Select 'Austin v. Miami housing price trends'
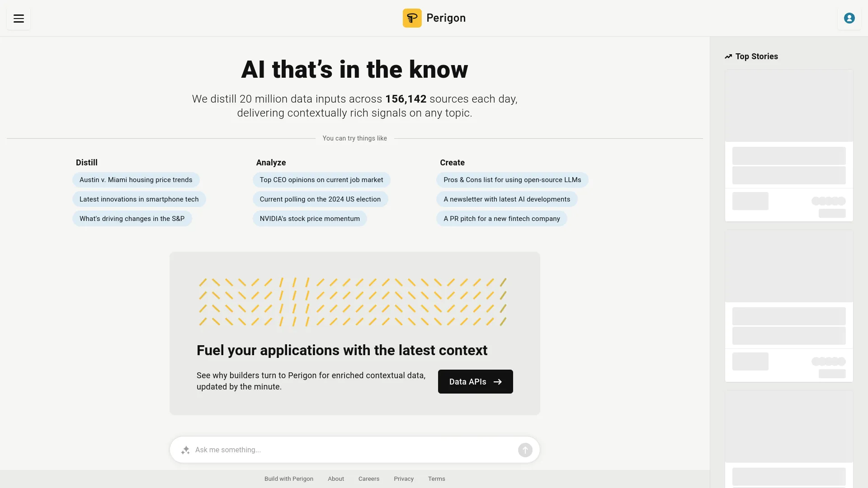This screenshot has width=868, height=488. (x=136, y=179)
